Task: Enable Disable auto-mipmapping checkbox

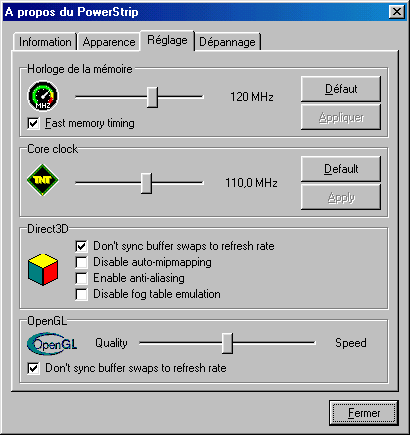Action: [x=81, y=262]
